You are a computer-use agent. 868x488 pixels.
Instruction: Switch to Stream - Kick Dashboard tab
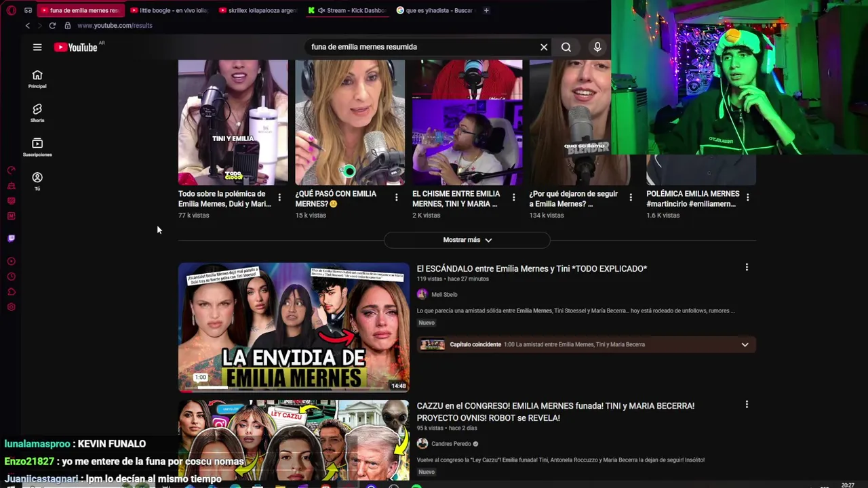pyautogui.click(x=347, y=10)
